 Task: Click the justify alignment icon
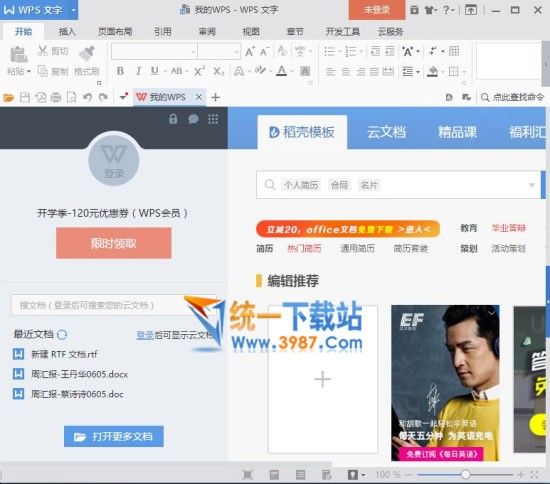pyautogui.click(x=374, y=72)
